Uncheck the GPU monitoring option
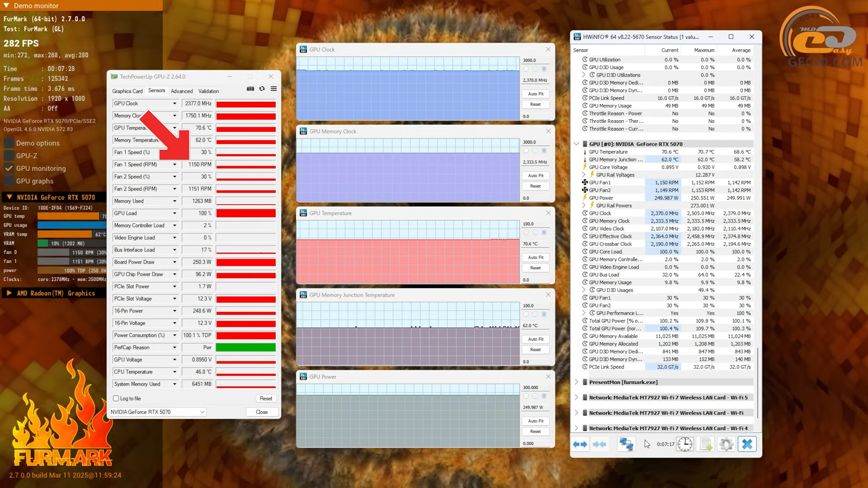 click(9, 169)
